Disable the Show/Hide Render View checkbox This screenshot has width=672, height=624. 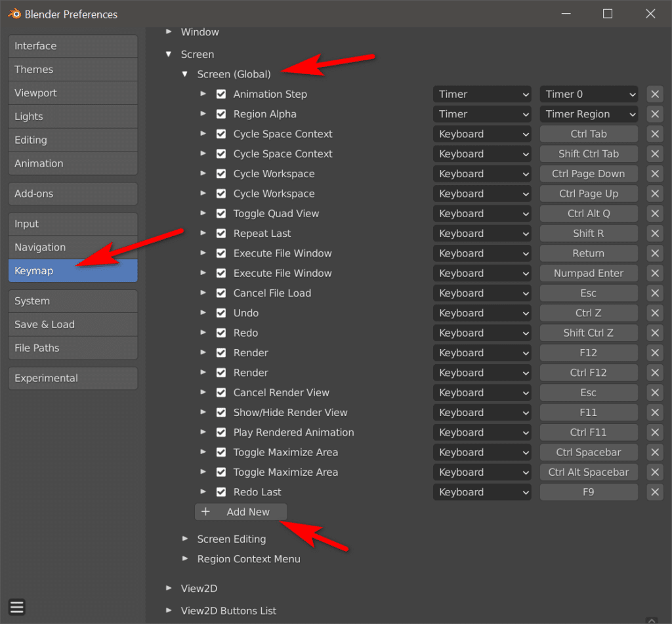[221, 412]
